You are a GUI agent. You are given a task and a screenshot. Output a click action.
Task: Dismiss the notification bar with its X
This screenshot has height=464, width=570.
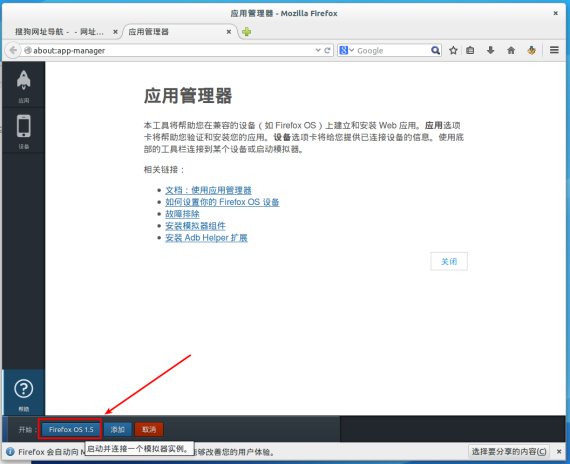click(559, 452)
